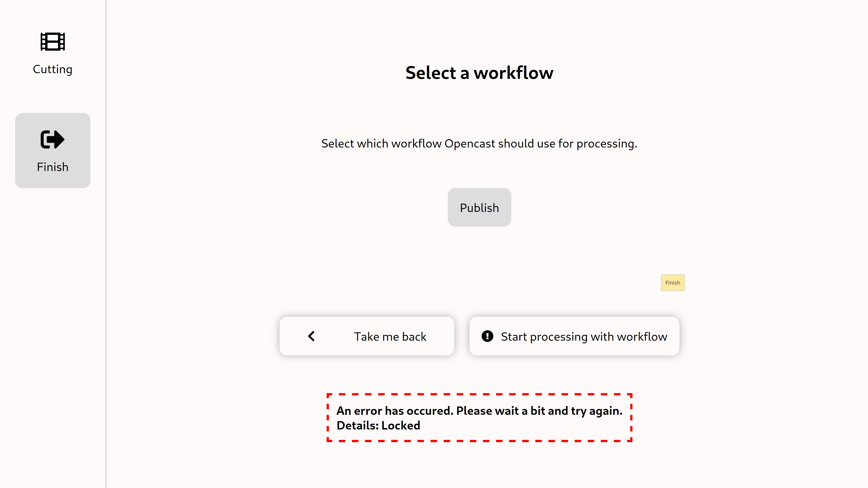The width and height of the screenshot is (868, 488).
Task: Return to cutting using Take me back
Action: pyautogui.click(x=367, y=336)
